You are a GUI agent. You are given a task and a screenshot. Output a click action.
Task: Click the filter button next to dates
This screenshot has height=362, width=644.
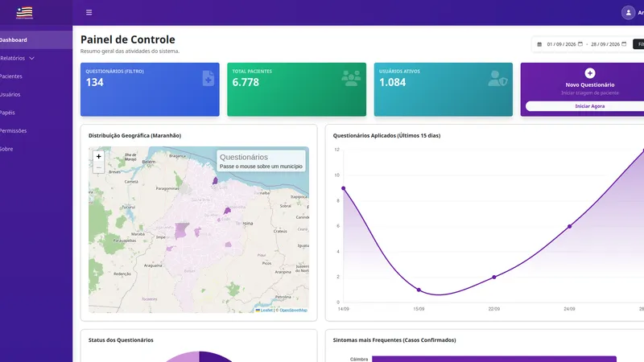638,44
